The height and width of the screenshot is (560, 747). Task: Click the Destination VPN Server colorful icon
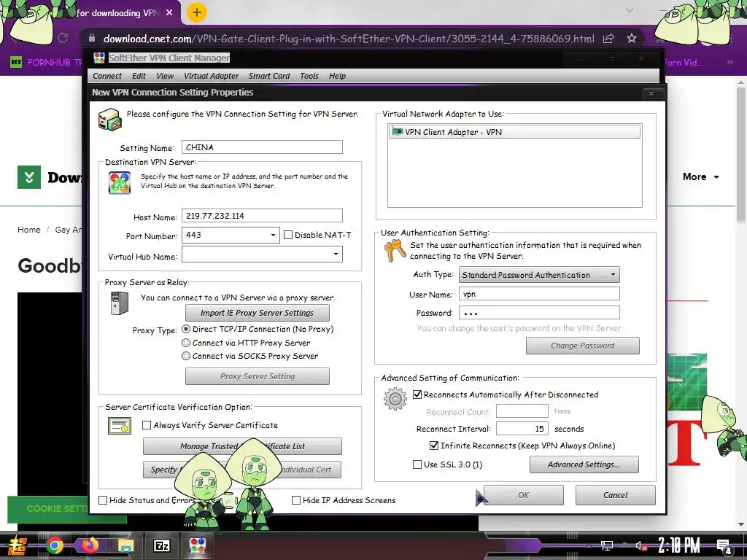pyautogui.click(x=120, y=183)
